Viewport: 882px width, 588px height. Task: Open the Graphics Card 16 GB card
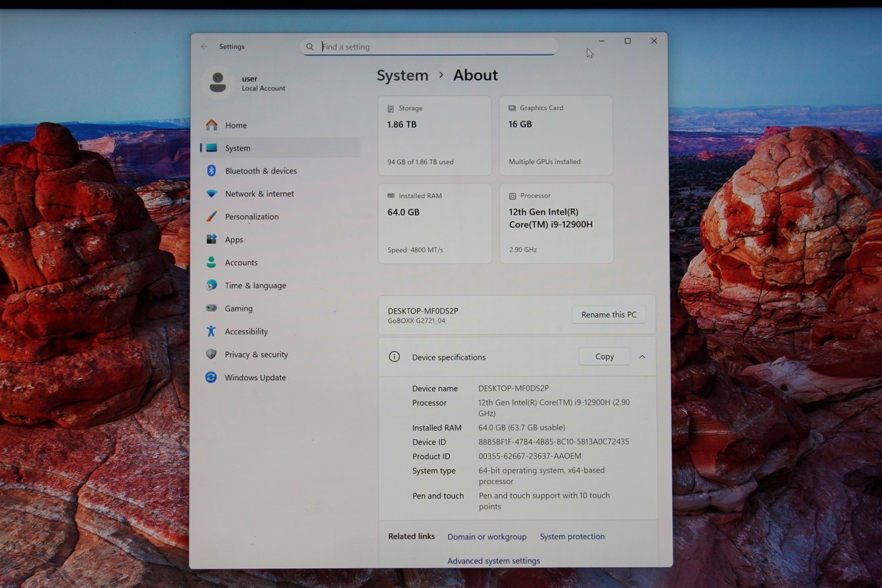(x=556, y=136)
